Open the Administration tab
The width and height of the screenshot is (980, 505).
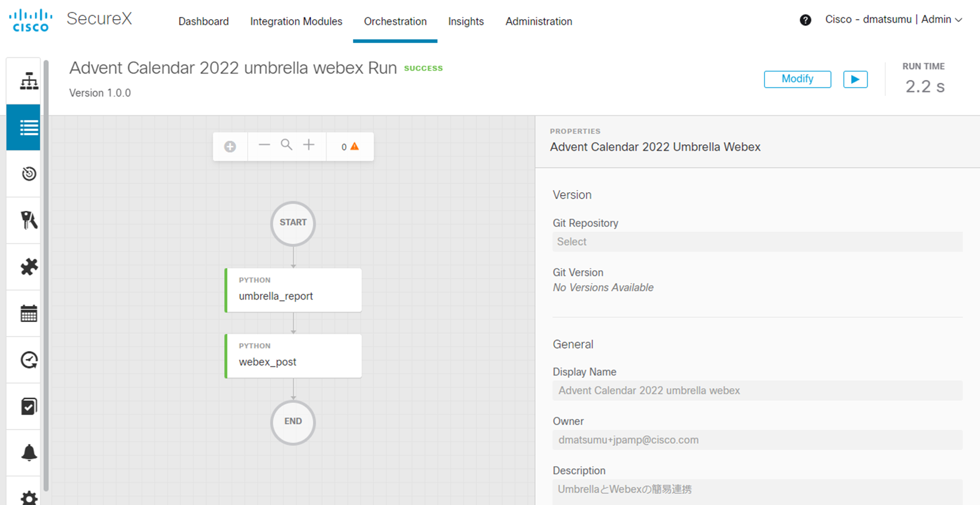(x=539, y=22)
